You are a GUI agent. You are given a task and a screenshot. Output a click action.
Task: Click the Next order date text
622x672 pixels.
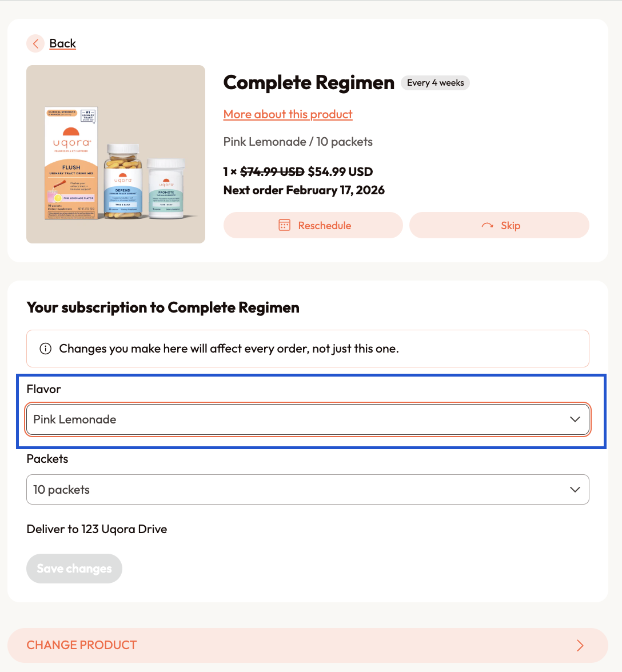tap(304, 190)
